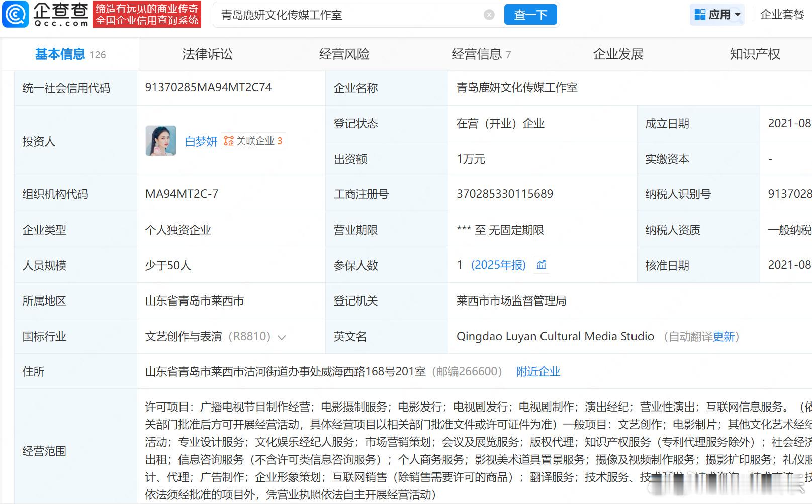
Task: Open the 经营风险 tab
Action: click(344, 54)
